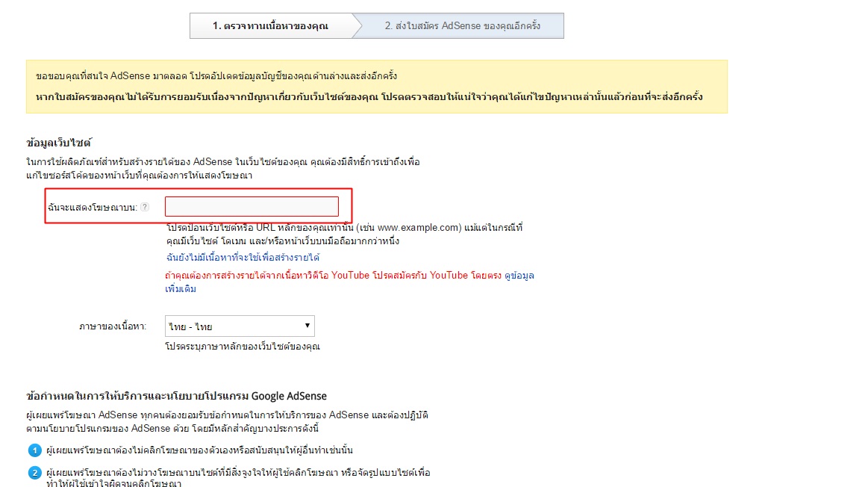Click the website URL input field
This screenshot has width=868, height=487.
tap(252, 206)
